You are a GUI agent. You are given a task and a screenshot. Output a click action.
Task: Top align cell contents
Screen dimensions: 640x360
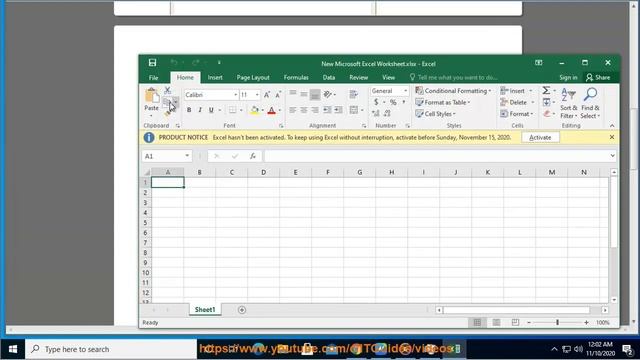coord(293,94)
